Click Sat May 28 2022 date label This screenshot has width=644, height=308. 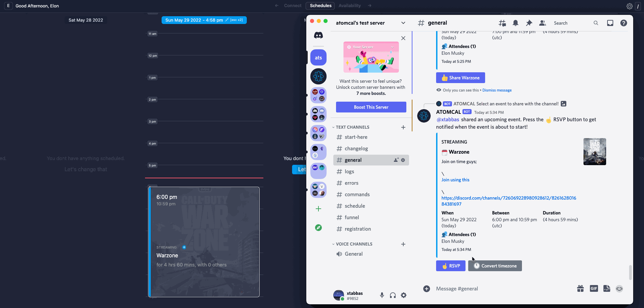click(x=86, y=20)
